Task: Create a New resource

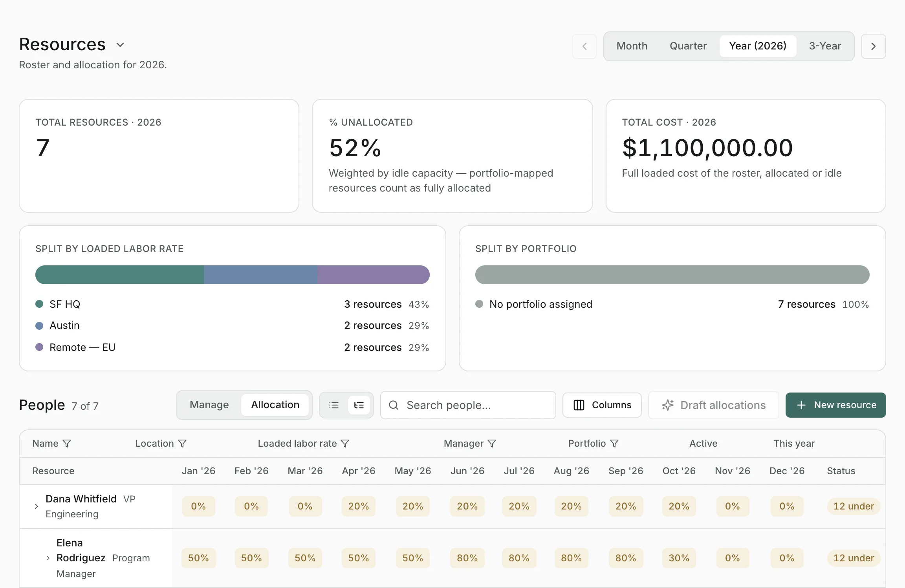Action: (835, 405)
